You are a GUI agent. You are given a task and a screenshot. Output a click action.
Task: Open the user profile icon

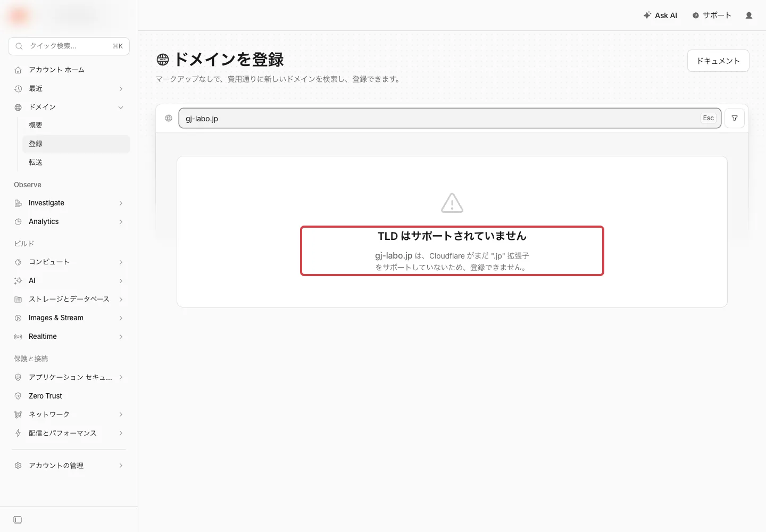pyautogui.click(x=749, y=15)
